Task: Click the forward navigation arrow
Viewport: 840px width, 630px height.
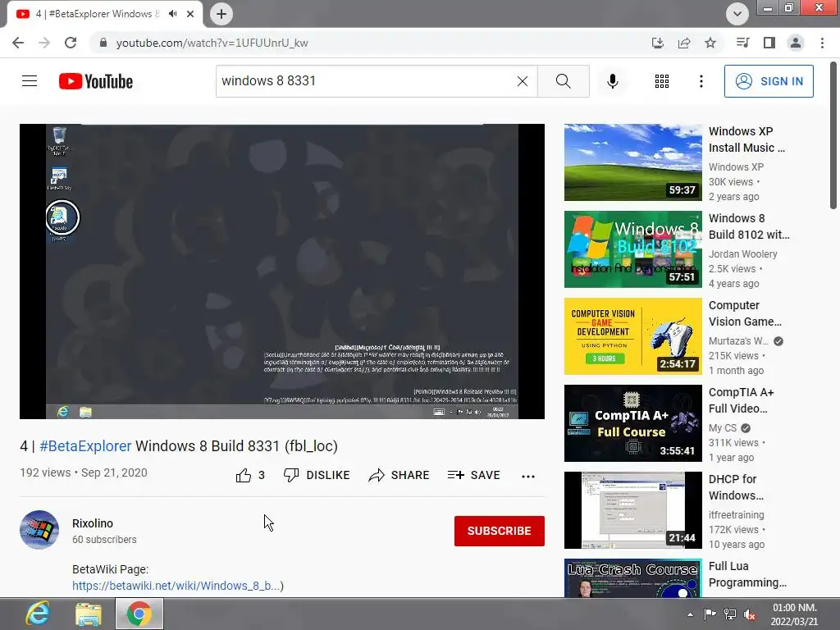Action: (x=44, y=43)
